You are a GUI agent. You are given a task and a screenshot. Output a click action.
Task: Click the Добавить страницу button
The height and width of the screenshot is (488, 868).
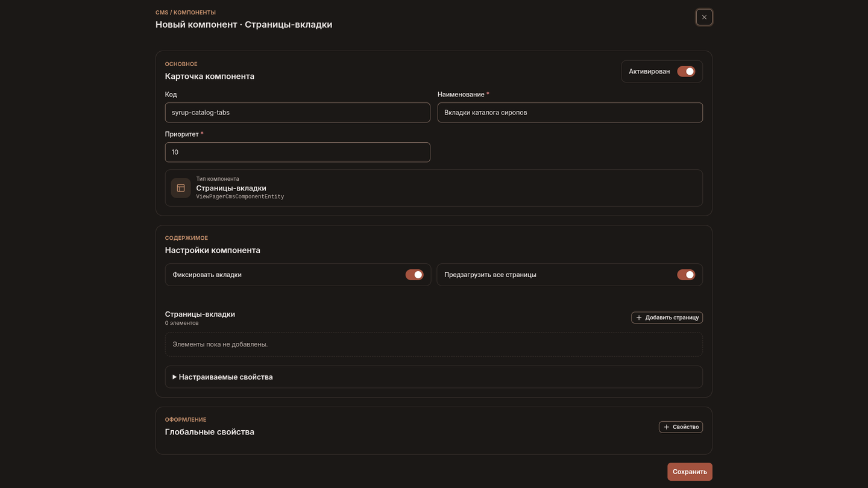tap(667, 318)
